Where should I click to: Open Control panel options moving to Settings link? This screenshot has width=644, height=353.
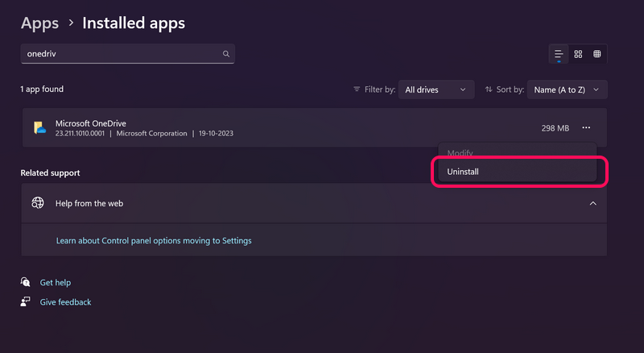click(154, 240)
